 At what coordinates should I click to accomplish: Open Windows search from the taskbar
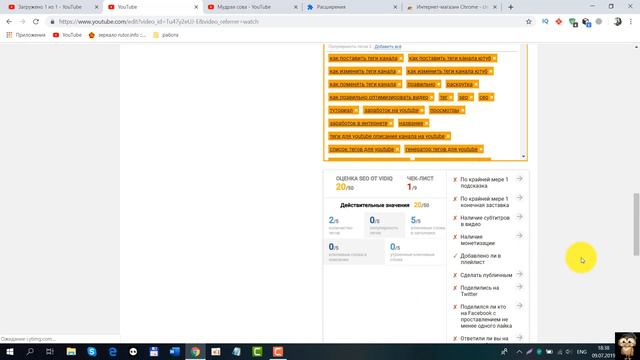[30, 351]
